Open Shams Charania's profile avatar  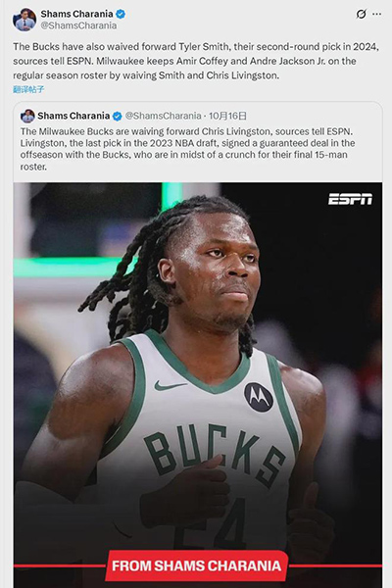point(24,20)
